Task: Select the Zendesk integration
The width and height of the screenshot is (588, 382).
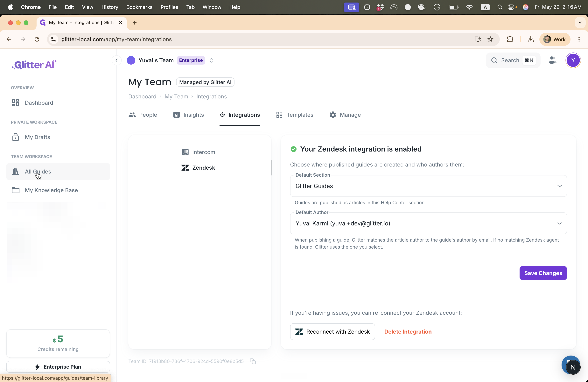Action: point(198,167)
